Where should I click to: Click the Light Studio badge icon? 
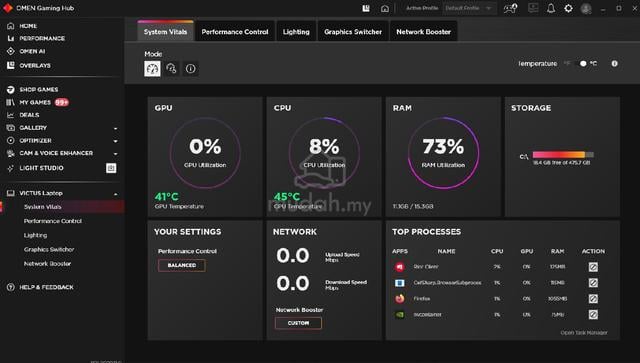(111, 168)
